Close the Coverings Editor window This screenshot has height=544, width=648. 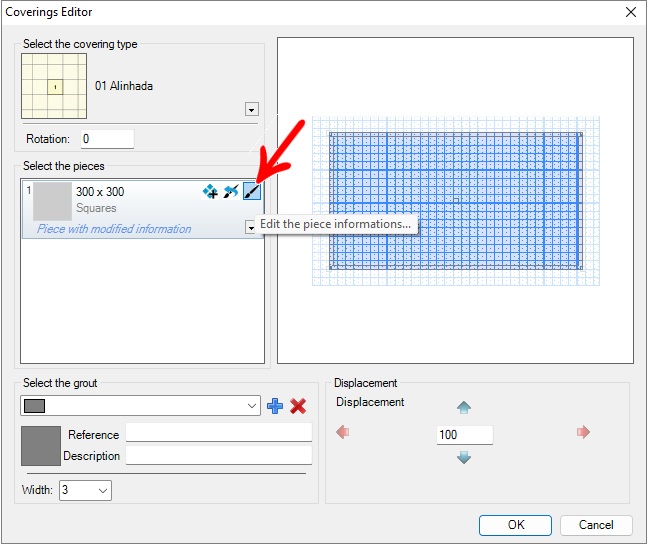point(631,12)
